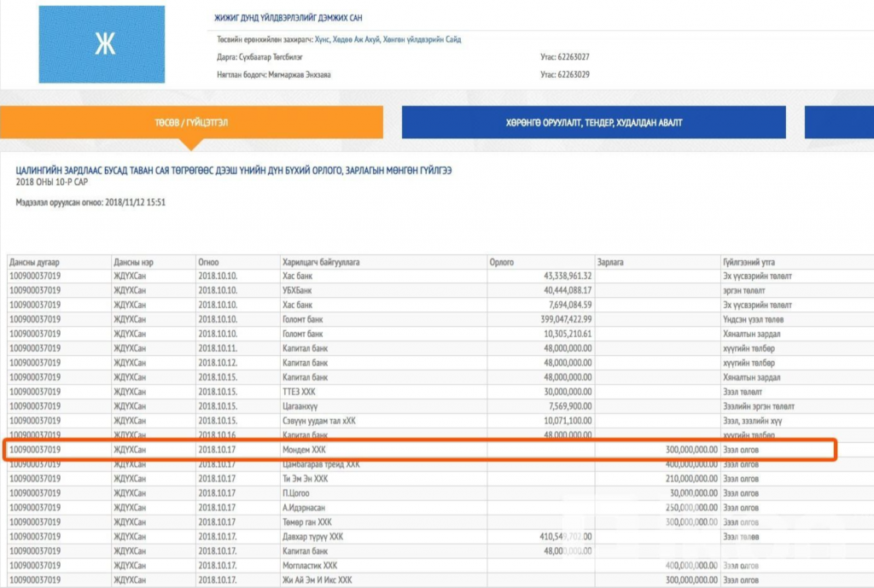Sort by the Огноо column header
Screen dimensions: 874x588
(x=210, y=261)
